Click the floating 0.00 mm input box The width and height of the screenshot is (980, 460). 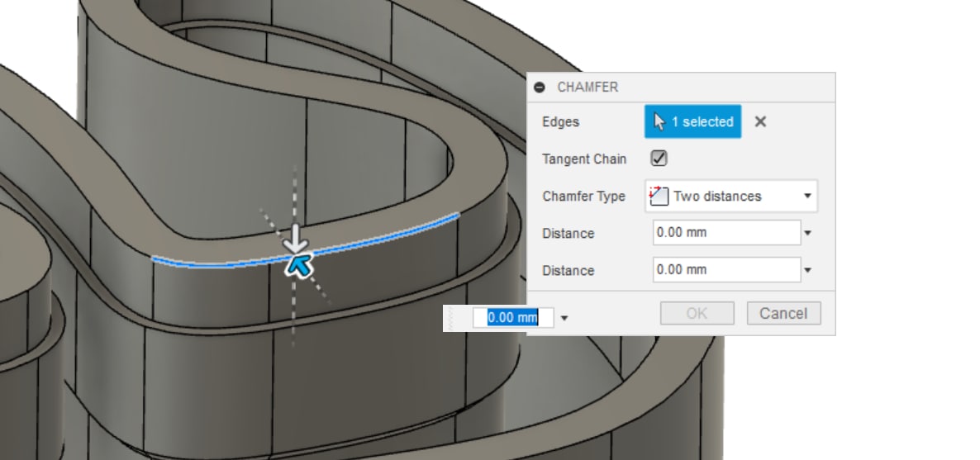coord(512,317)
